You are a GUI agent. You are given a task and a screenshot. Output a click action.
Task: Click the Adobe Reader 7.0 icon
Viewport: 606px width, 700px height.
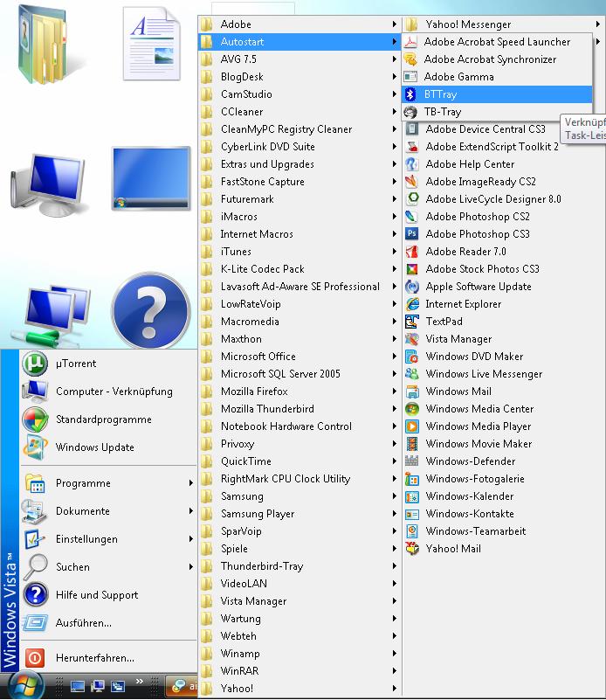pos(411,252)
